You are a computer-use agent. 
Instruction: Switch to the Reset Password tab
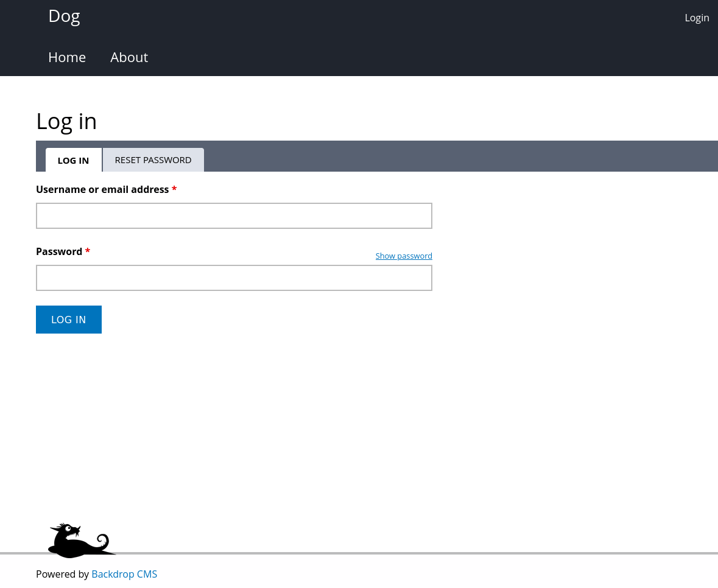pos(153,160)
